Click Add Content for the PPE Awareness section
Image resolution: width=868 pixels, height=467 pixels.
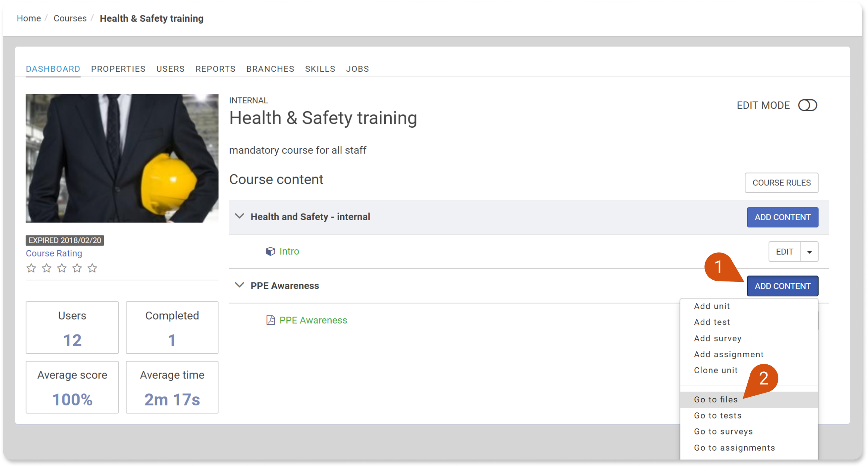(x=782, y=286)
